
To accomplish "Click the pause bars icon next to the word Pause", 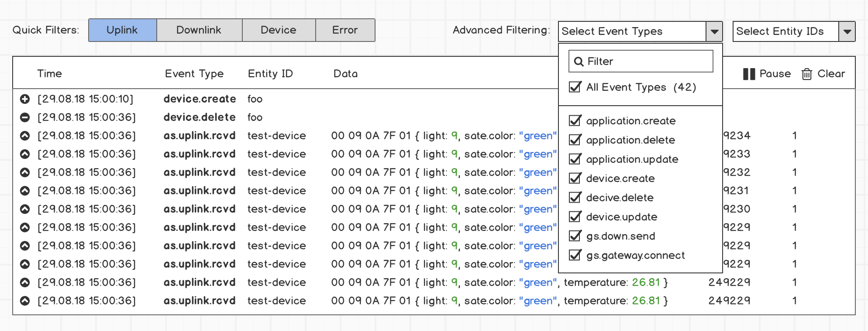I will pyautogui.click(x=749, y=73).
